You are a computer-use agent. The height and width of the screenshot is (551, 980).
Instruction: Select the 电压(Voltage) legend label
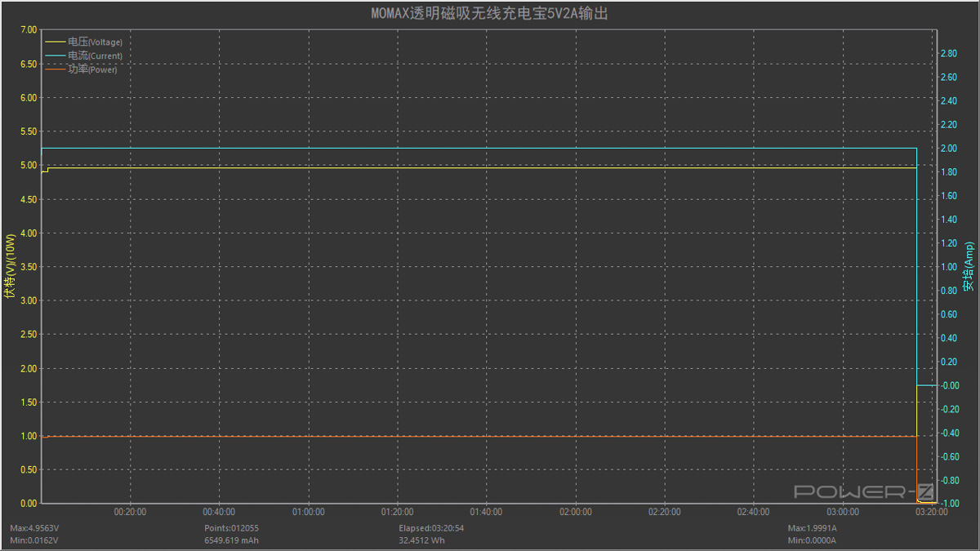coord(95,42)
